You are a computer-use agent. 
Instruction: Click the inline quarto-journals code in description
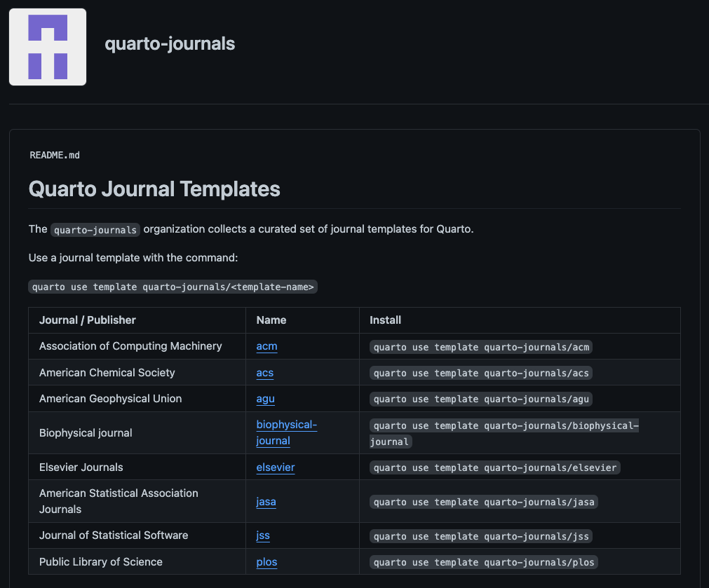click(95, 230)
